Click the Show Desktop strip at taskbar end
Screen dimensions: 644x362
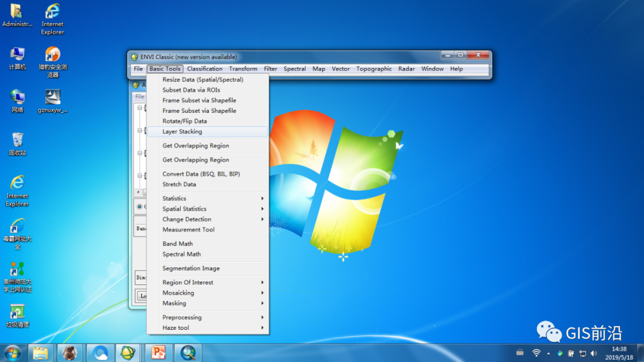tap(640, 353)
